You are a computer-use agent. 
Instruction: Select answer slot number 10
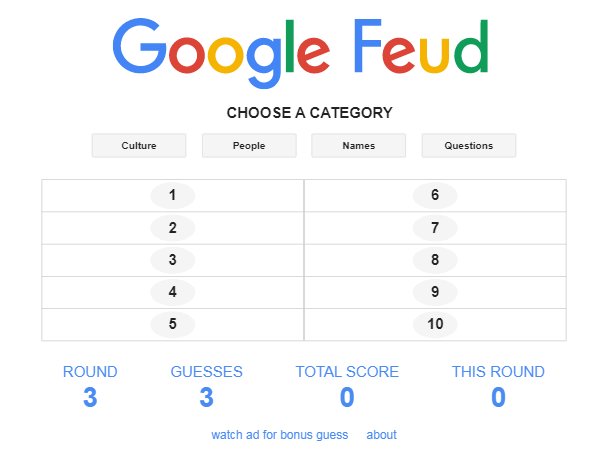pyautogui.click(x=435, y=324)
